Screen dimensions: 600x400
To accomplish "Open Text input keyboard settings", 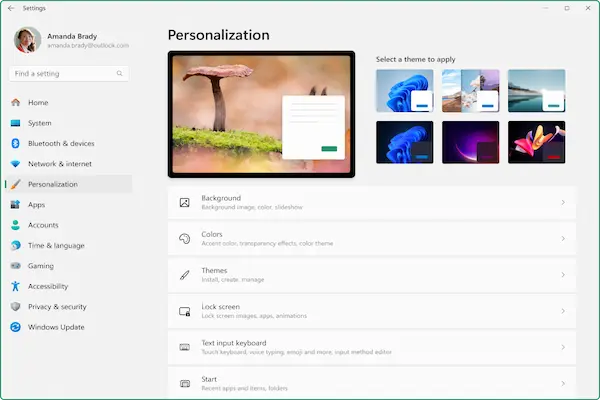I will pos(370,347).
